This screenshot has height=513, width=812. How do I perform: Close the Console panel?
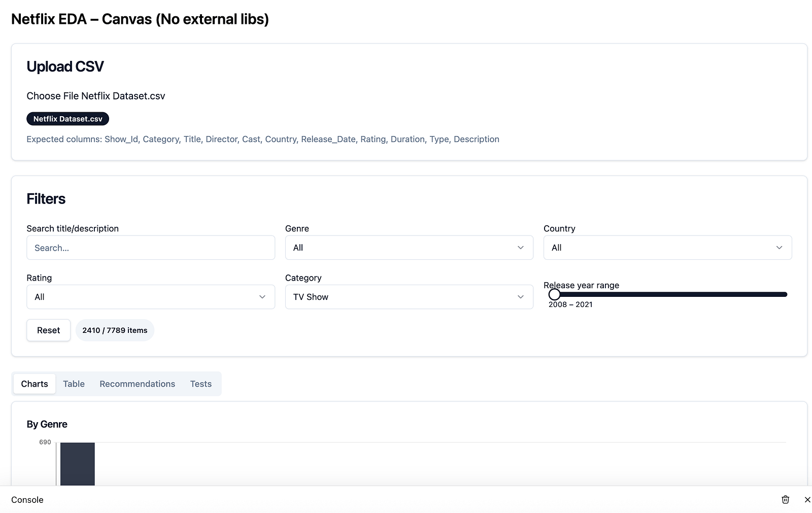807,500
